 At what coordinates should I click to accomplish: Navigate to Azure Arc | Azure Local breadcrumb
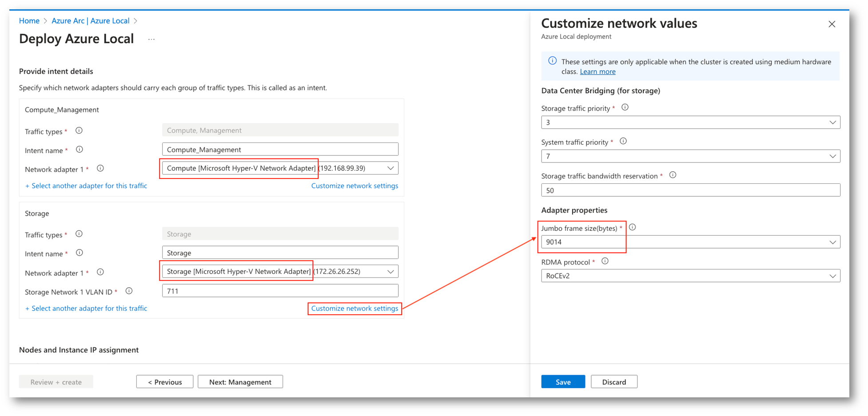tap(90, 21)
